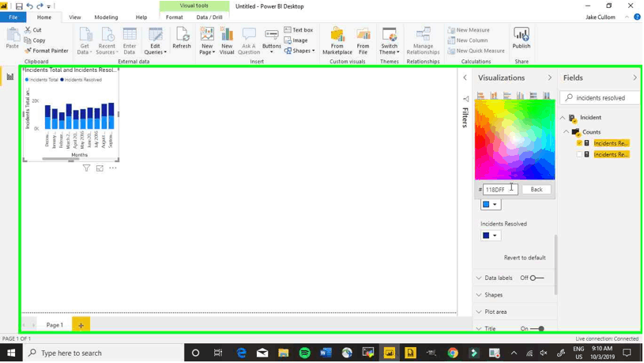Screen dimensions: 644x363
Task: Click From File custom visuals
Action: coord(363,40)
